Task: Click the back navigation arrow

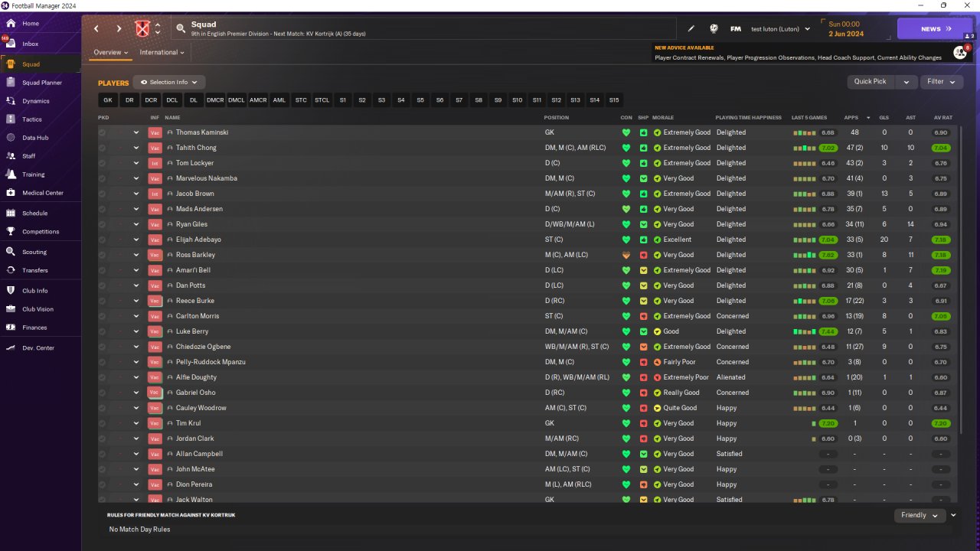Action: click(96, 29)
